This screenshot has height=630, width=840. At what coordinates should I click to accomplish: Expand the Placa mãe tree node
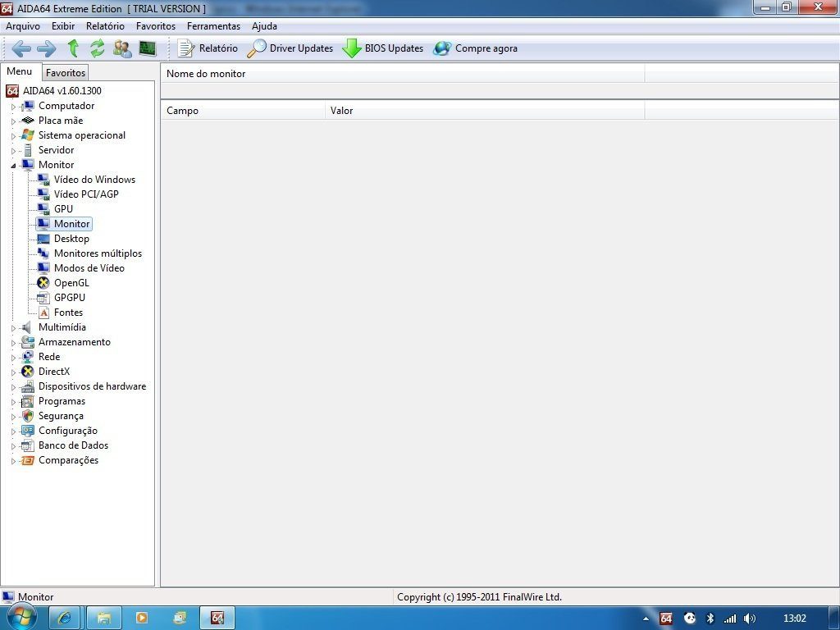pyautogui.click(x=13, y=121)
